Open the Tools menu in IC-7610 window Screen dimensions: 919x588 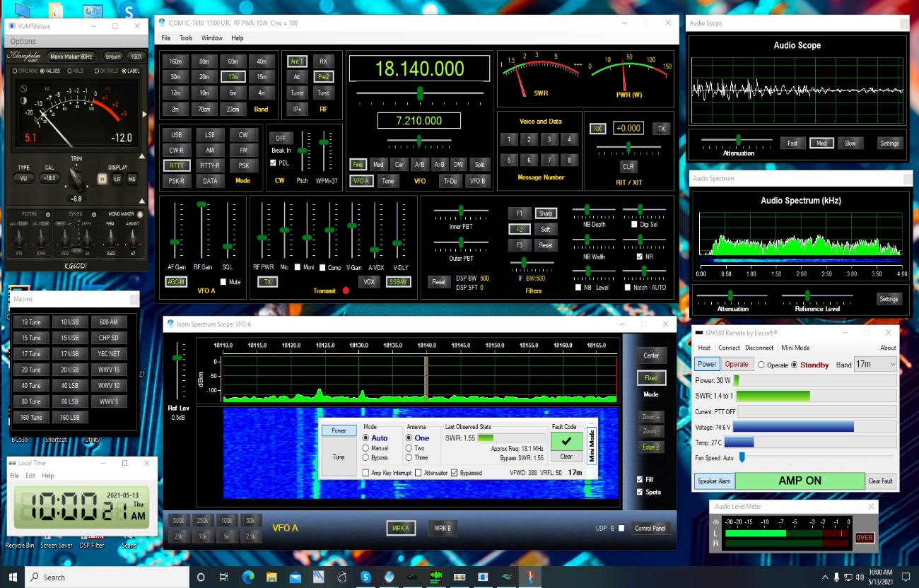[x=186, y=38]
